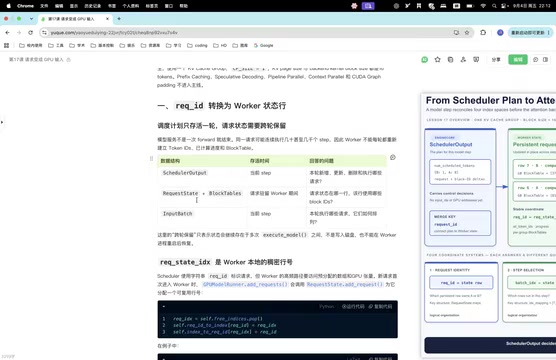Viewport: 556px width, 360px height.
Task: Open the site info icon in address bar
Action: (x=44, y=33)
